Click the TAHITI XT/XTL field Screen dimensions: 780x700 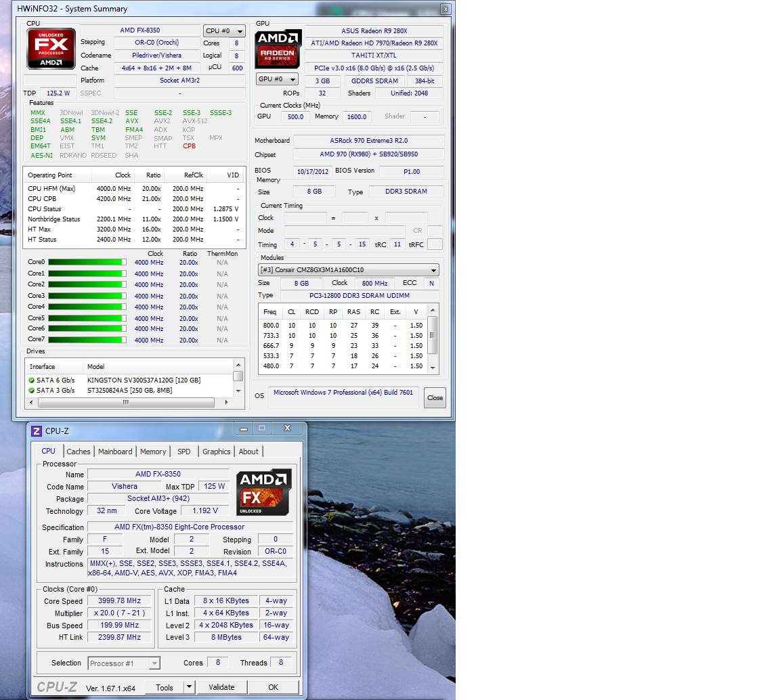pos(374,56)
